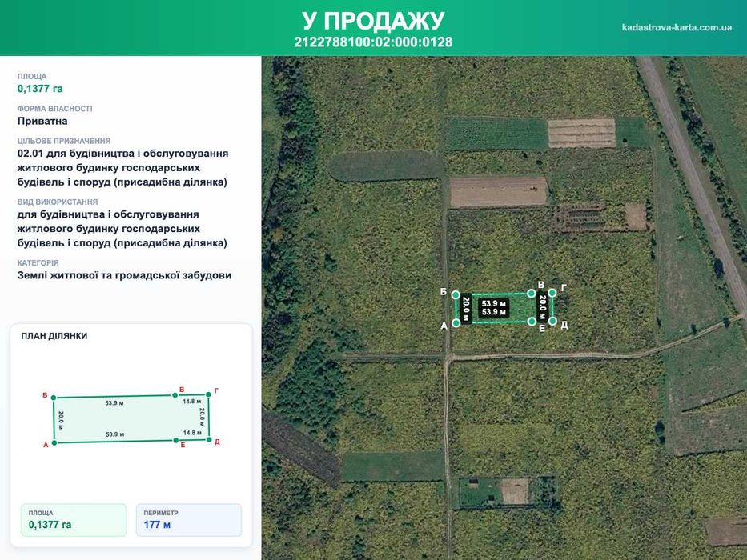Click the kadastrova-karta.com.ua website link
The image size is (747, 560).
coord(677,27)
